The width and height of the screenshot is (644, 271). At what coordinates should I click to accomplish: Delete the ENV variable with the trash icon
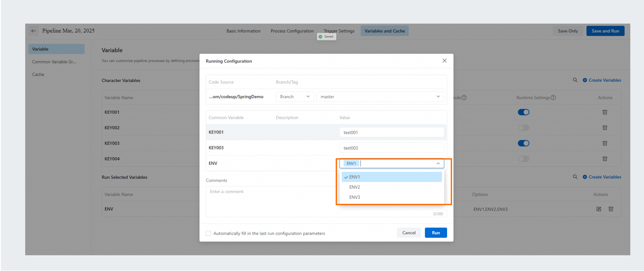tap(611, 209)
